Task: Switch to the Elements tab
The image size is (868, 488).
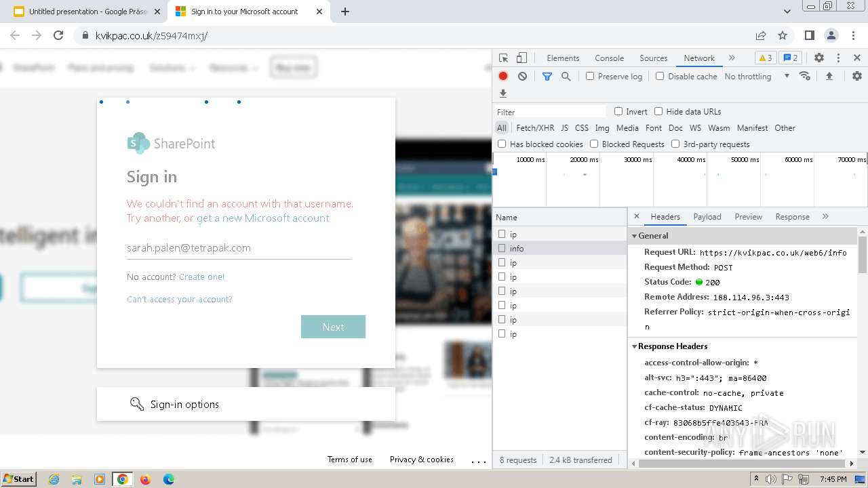Action: coord(563,58)
